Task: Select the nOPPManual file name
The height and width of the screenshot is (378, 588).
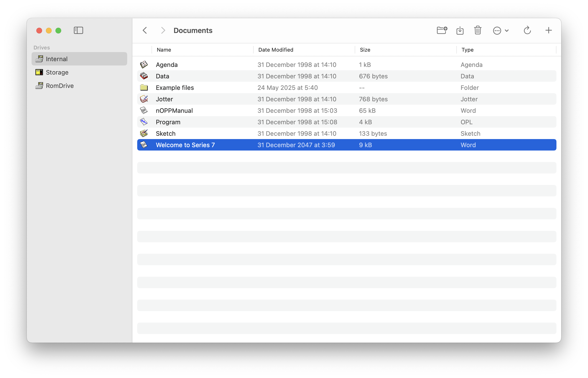Action: (x=174, y=111)
